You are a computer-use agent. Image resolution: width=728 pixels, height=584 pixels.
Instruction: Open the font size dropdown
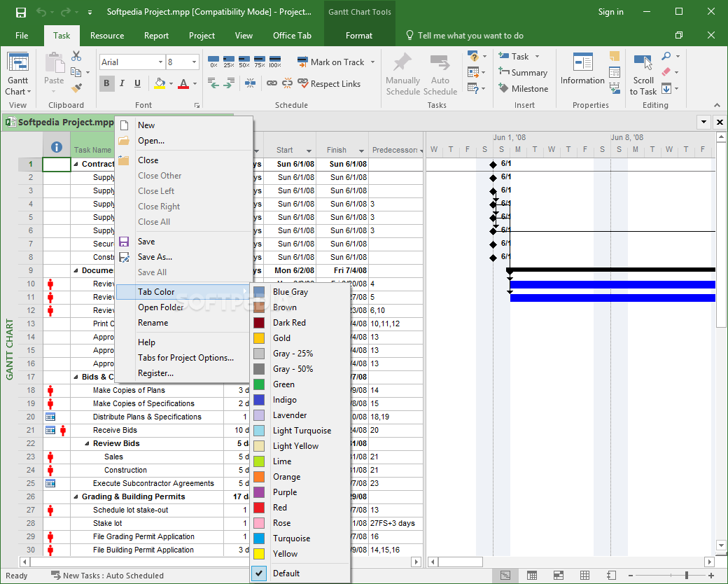[194, 62]
